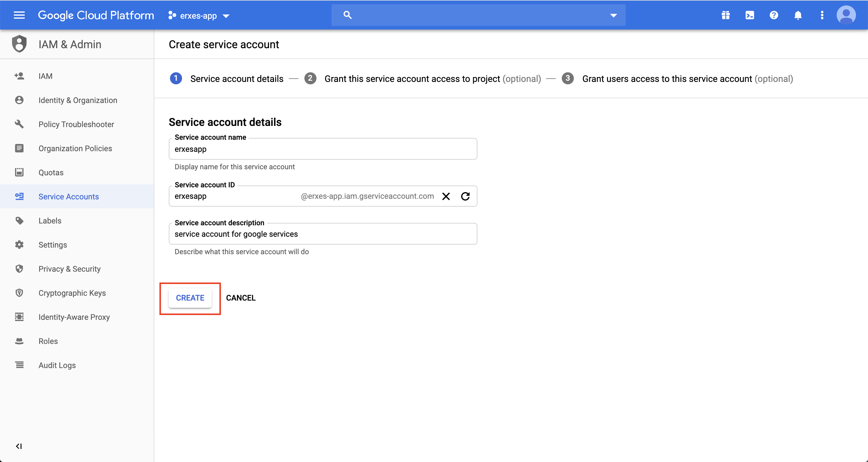868x462 pixels.
Task: Click the help question mark icon
Action: coord(774,15)
